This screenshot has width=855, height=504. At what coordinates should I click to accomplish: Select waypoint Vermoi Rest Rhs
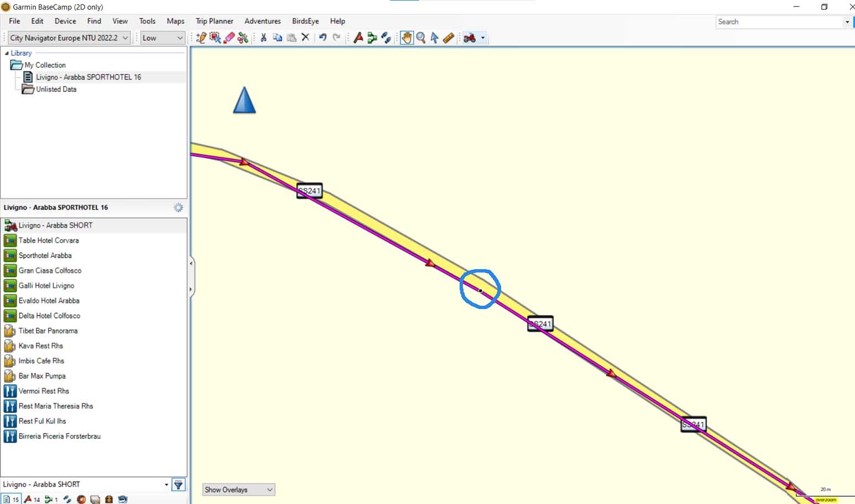tap(94, 391)
